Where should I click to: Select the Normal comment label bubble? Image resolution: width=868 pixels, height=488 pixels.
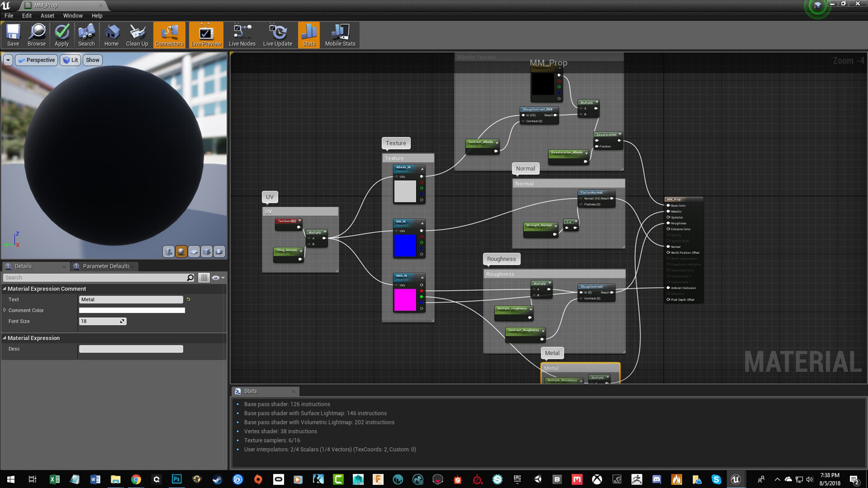(525, 168)
